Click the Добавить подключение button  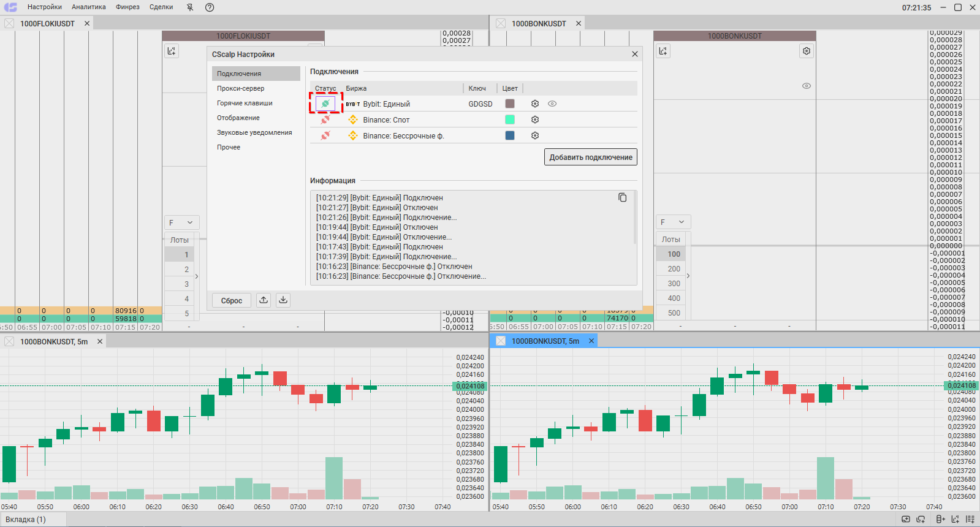coord(590,157)
